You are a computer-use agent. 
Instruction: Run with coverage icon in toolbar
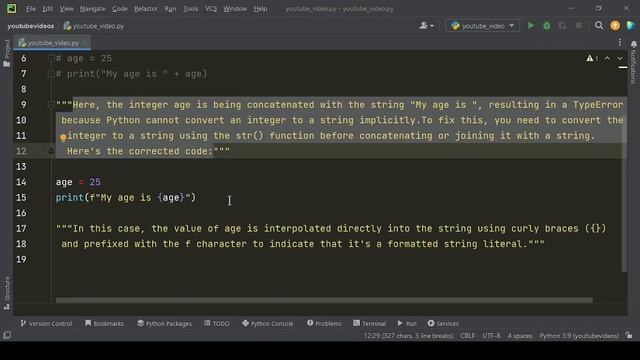pos(562,26)
